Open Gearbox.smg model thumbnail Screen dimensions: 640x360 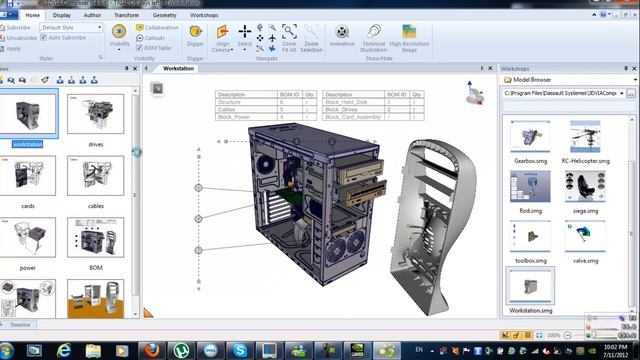tap(530, 137)
